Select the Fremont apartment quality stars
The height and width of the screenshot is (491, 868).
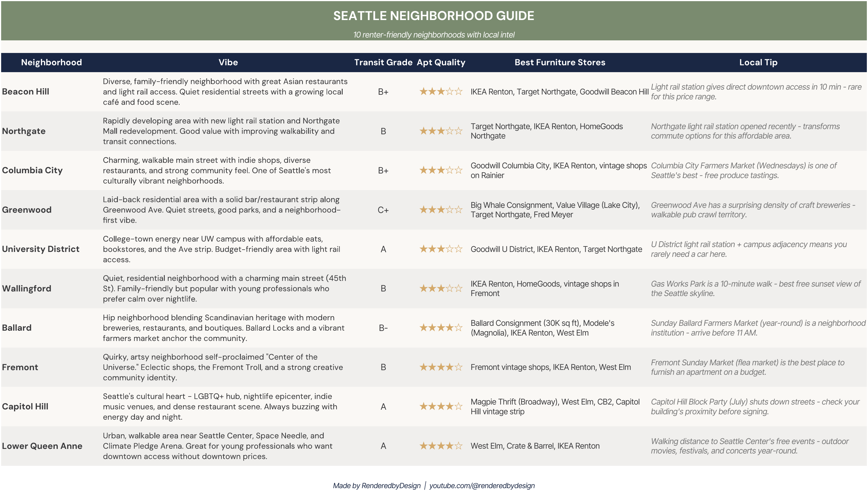441,367
